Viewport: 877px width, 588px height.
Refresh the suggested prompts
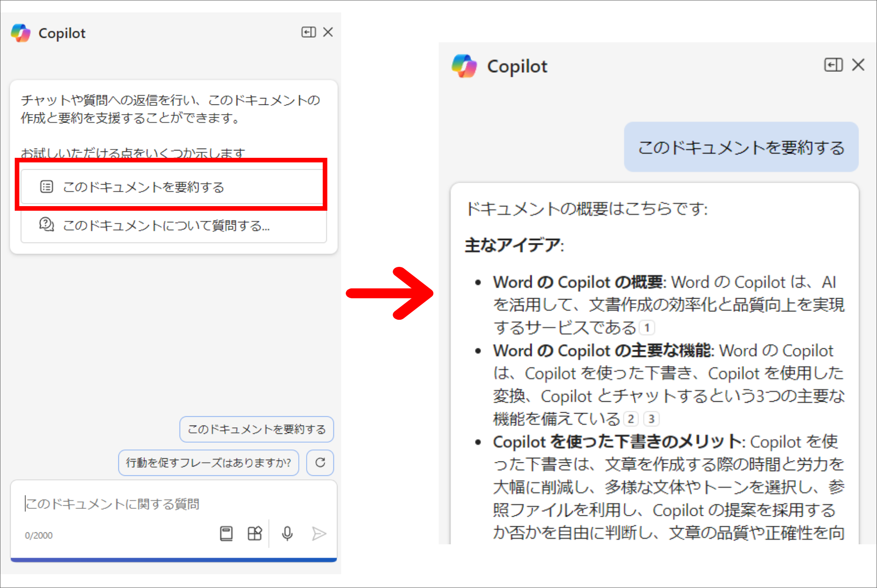coord(320,462)
